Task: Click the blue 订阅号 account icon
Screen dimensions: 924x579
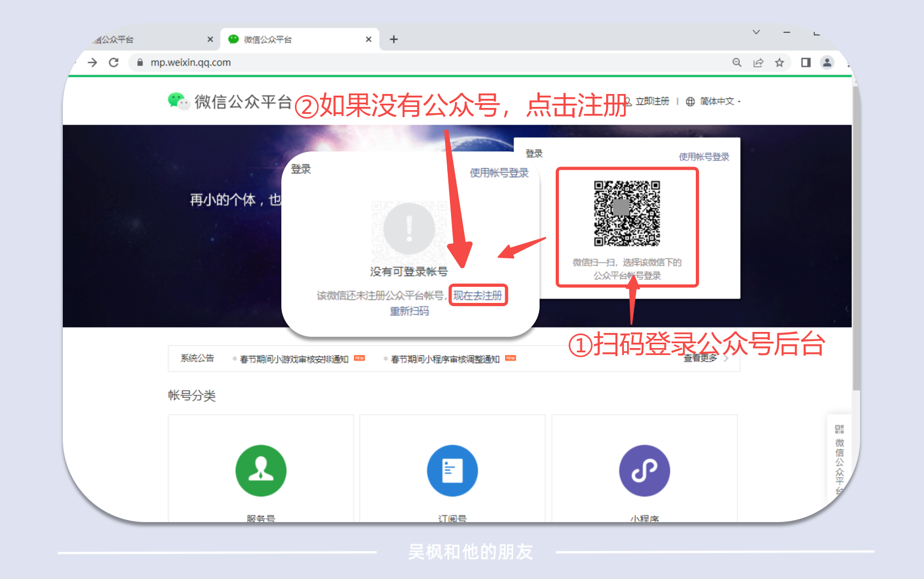Action: 452,471
